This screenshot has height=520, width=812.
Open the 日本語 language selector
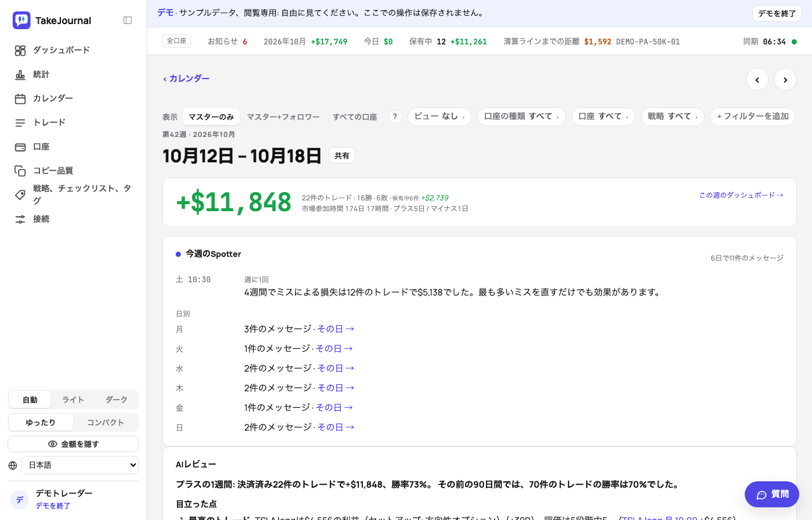pyautogui.click(x=80, y=465)
